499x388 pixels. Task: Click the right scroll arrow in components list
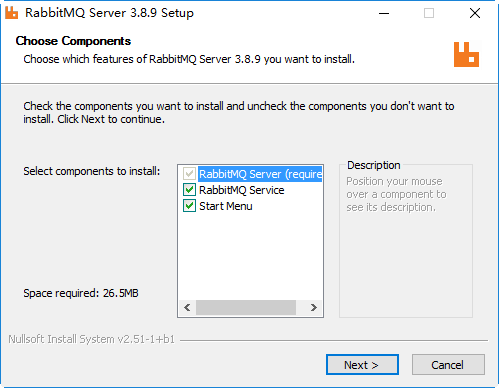(x=313, y=307)
